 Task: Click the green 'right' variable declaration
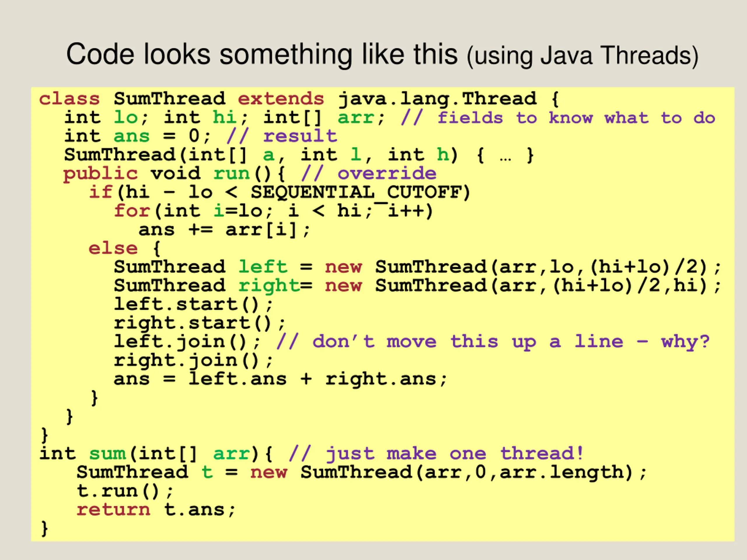click(268, 286)
